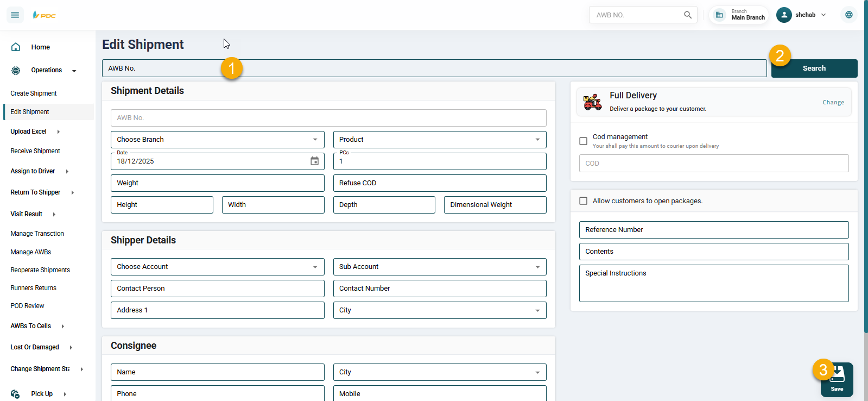Screen dimensions: 868x401
Task: Expand the Visit Result submenu
Action: [x=54, y=214]
